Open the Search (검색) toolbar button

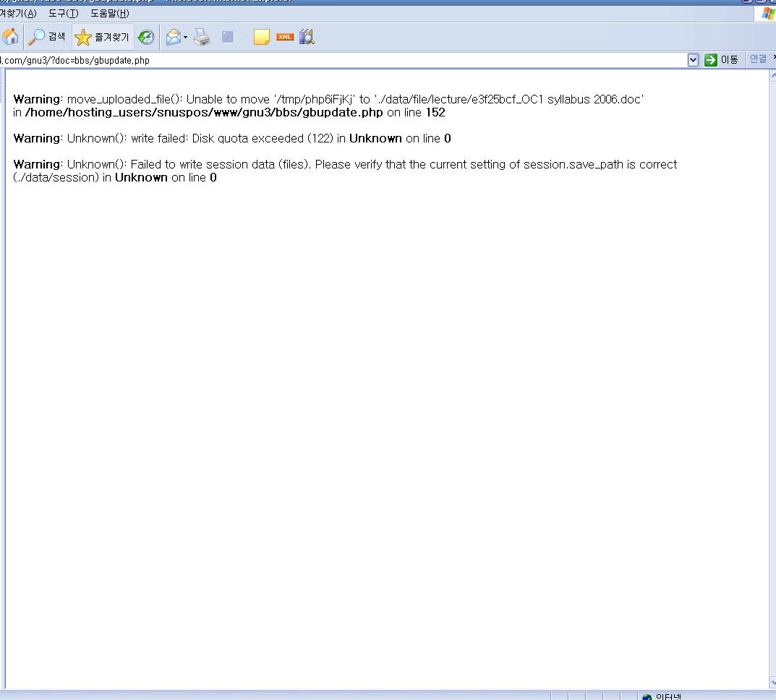point(46,37)
